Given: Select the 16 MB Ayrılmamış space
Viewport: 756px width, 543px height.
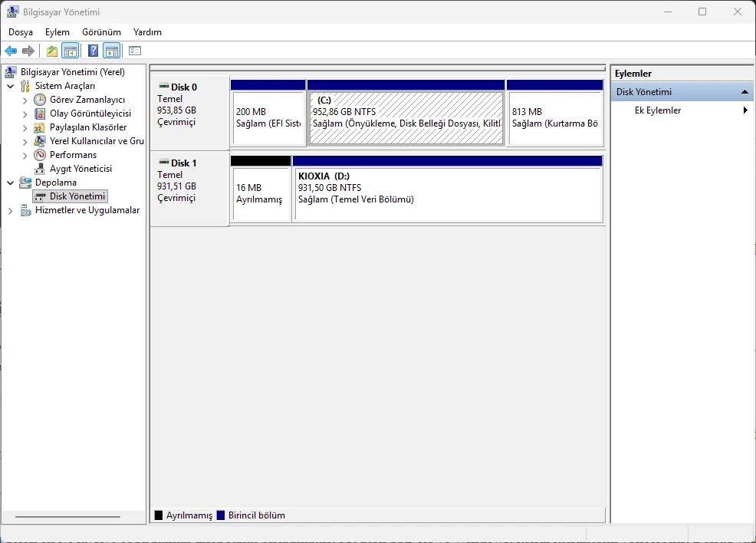Looking at the screenshot, I should (261, 194).
